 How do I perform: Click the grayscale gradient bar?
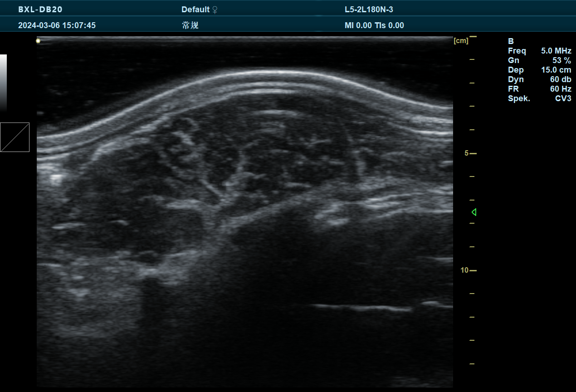(x=3, y=83)
